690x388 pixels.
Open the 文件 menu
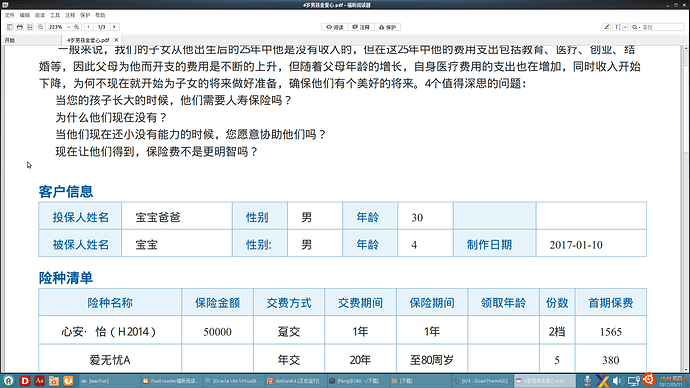coord(9,15)
